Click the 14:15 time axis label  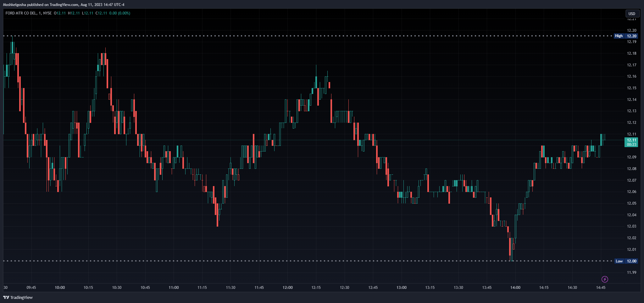(544, 288)
